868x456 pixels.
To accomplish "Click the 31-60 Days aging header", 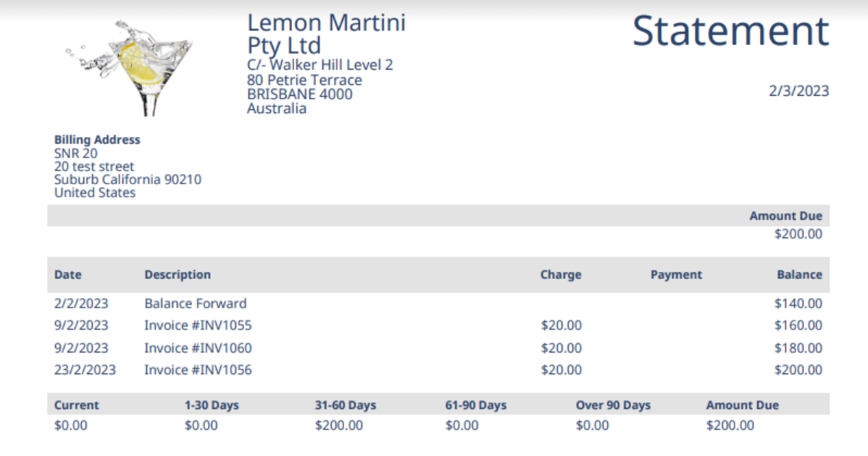I will click(346, 405).
